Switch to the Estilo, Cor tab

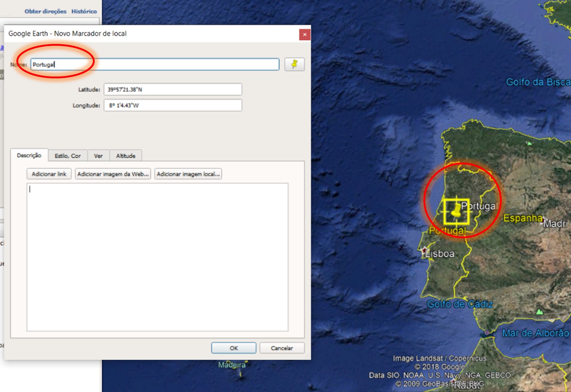(67, 156)
